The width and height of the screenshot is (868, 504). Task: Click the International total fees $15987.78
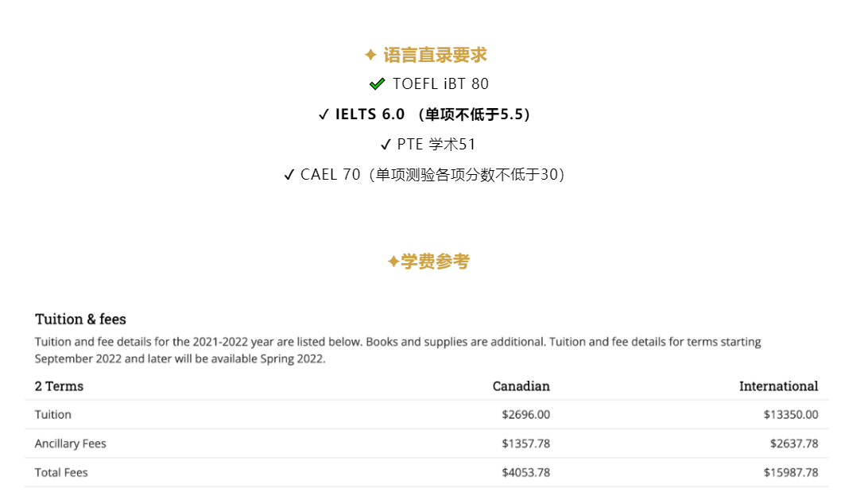(791, 473)
